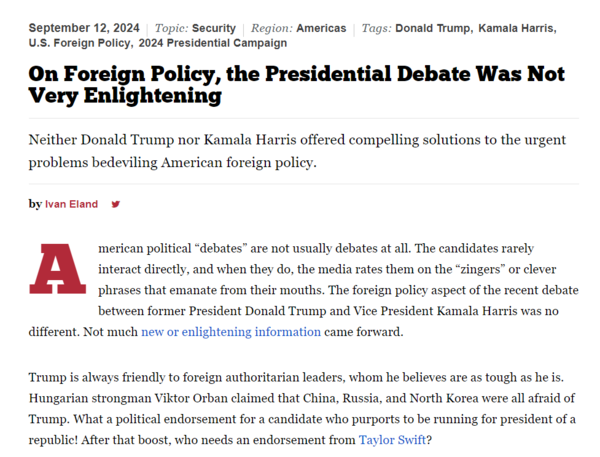Click the 'Region:' label in metadata
The image size is (600, 457).
(272, 28)
